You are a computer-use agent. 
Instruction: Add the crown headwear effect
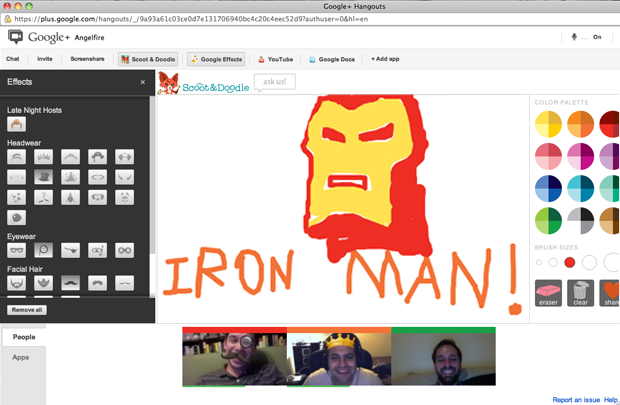(x=43, y=157)
